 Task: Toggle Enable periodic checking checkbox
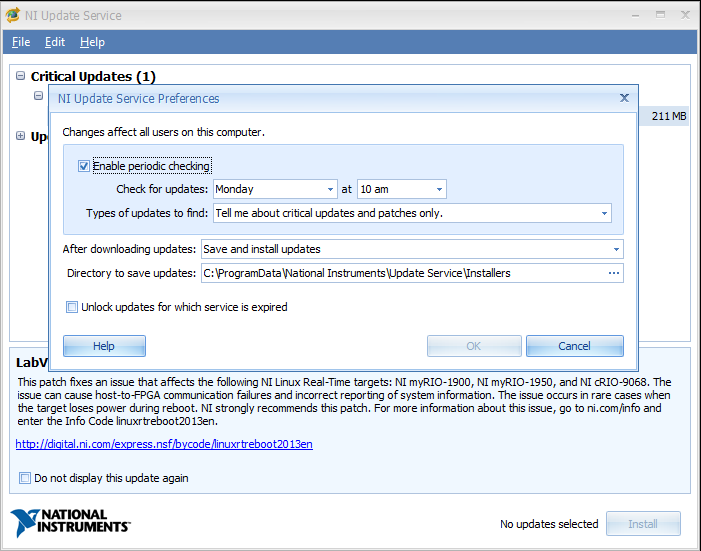(x=84, y=166)
